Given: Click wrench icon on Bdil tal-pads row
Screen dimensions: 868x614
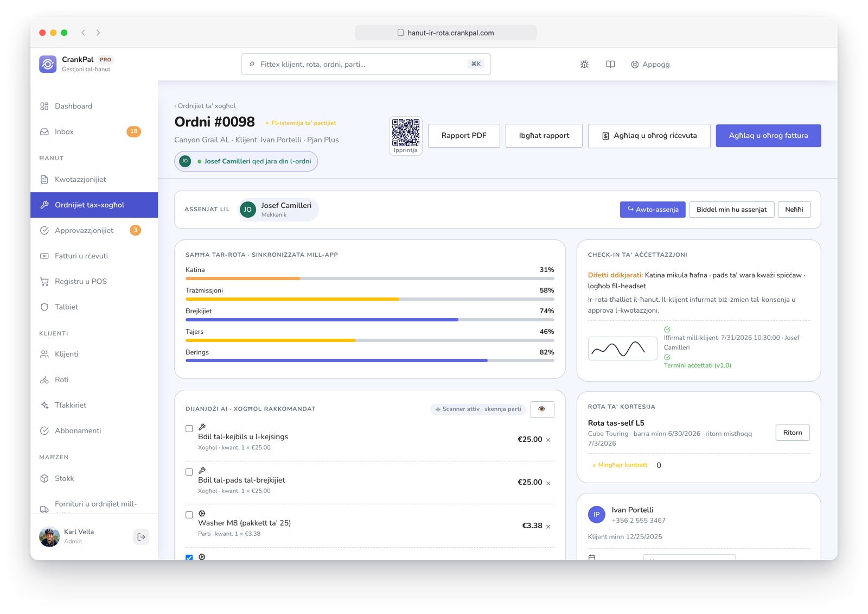Looking at the screenshot, I should coord(202,471).
